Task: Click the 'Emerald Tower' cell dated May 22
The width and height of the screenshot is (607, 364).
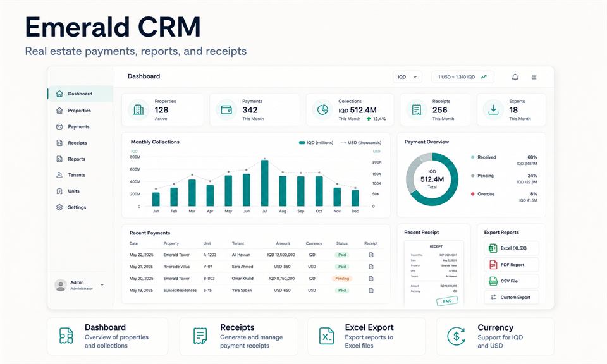Action: point(176,255)
